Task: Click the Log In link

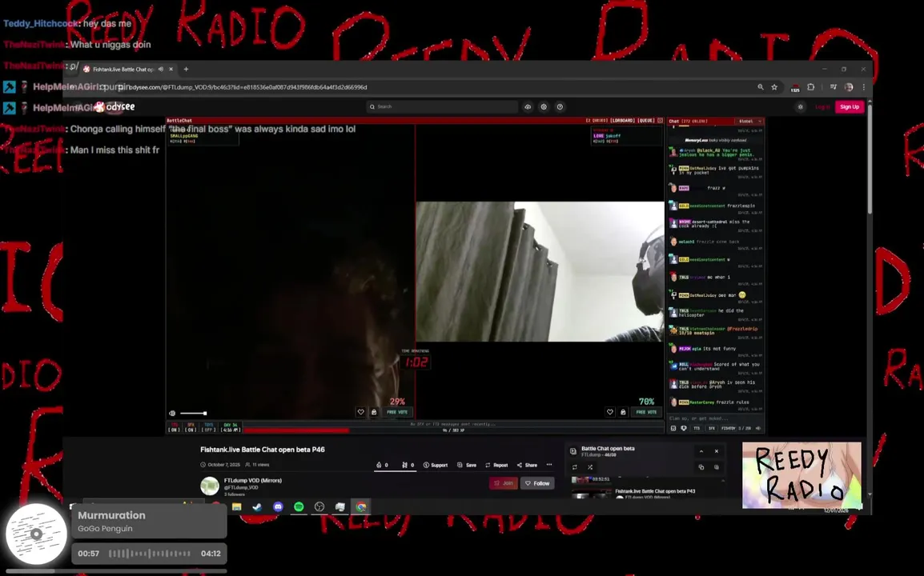Action: (822, 106)
